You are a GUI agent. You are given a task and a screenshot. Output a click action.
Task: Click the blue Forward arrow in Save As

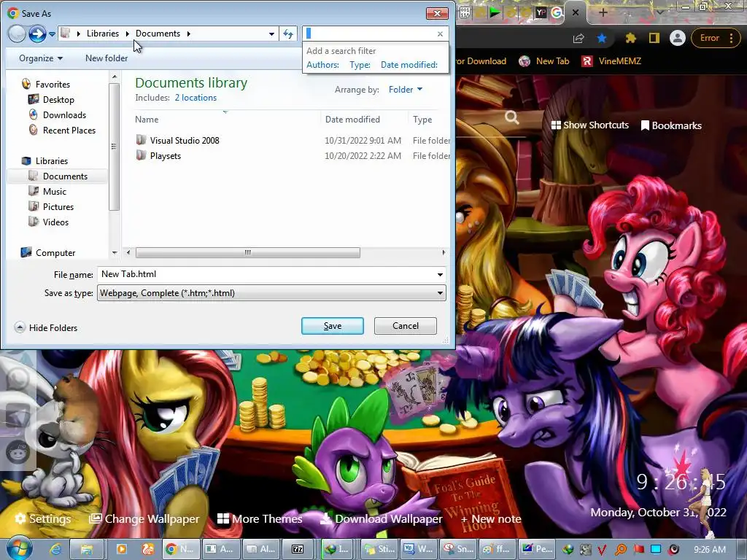pos(37,34)
